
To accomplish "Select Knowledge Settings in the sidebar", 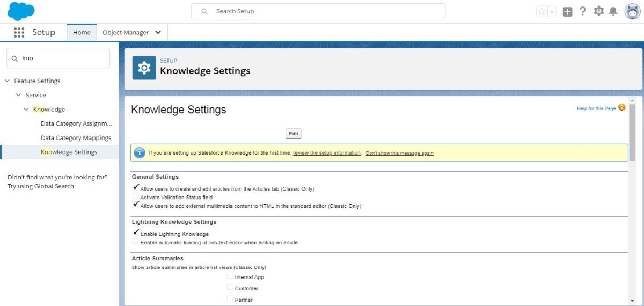I will click(x=69, y=152).
